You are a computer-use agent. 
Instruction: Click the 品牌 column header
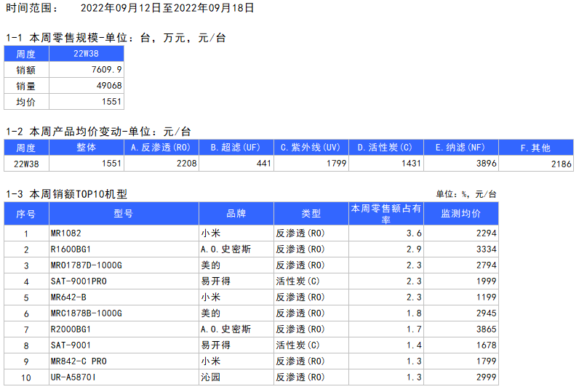point(236,213)
